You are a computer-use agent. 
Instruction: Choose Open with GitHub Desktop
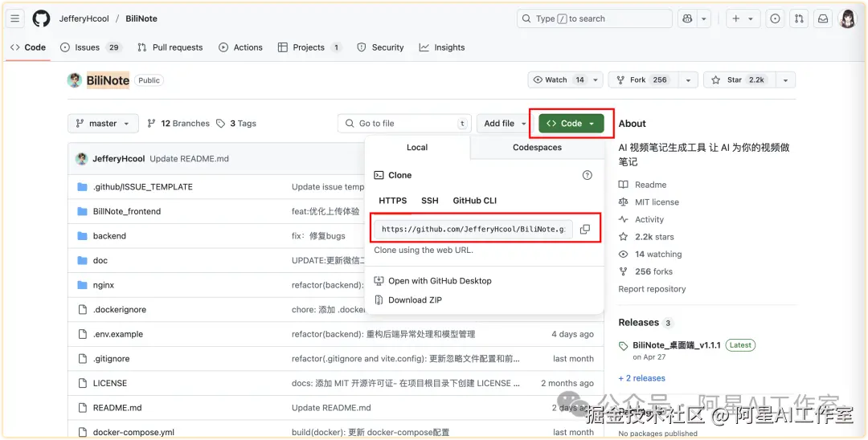433,281
